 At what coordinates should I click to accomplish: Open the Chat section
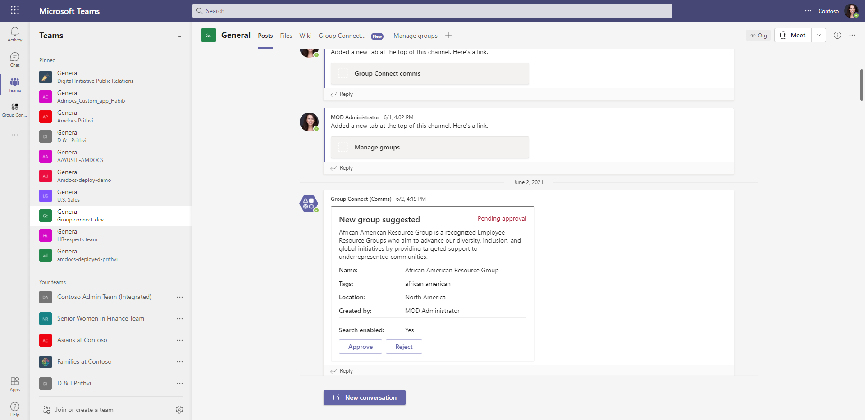[x=15, y=59]
